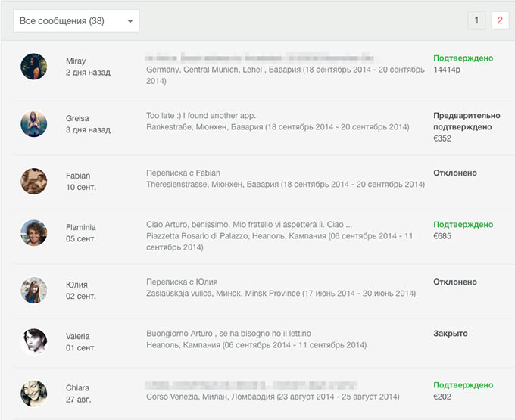
Task: Click Miray's profile avatar
Action: coord(34,67)
